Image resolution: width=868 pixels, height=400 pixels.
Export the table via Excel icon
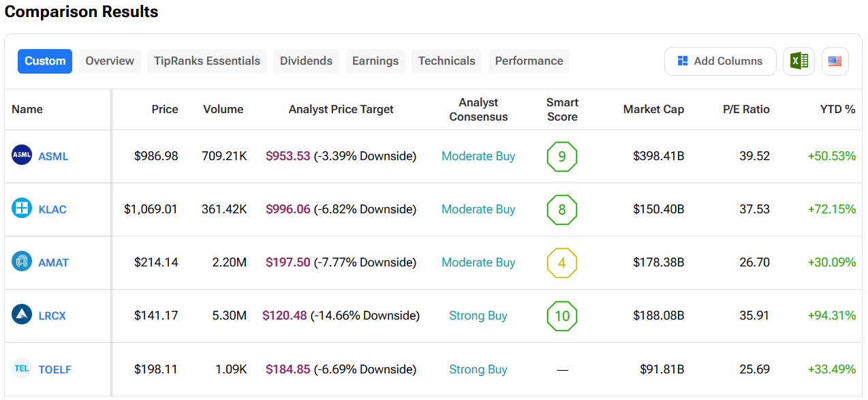799,61
